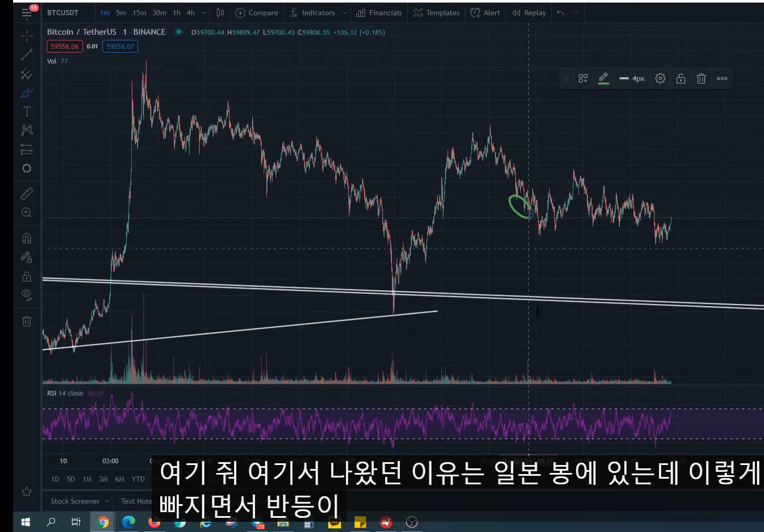Toggle Hide All Drawings eye icon
Image resolution: width=764 pixels, height=532 pixels.
[x=27, y=295]
